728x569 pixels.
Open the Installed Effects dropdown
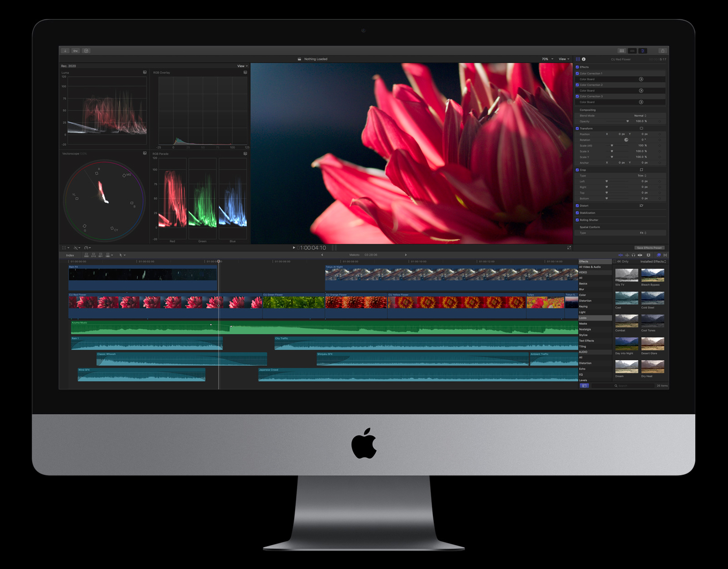(x=653, y=261)
